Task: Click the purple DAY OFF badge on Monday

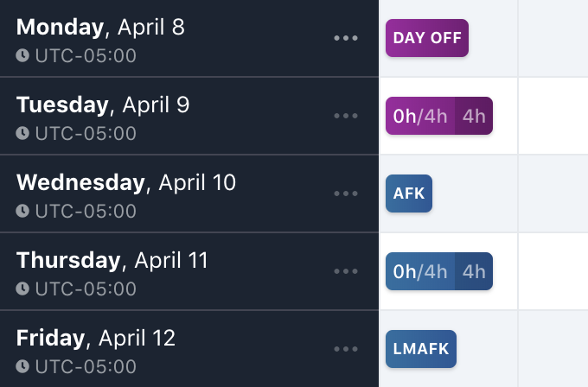Action: [427, 38]
